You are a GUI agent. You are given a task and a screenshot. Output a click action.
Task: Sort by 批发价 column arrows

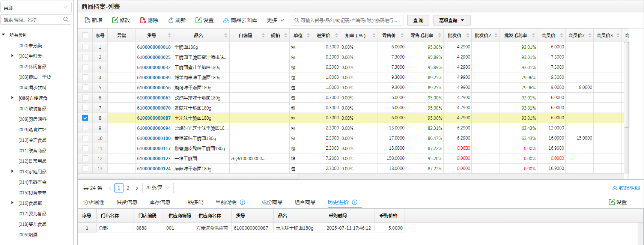click(x=468, y=35)
